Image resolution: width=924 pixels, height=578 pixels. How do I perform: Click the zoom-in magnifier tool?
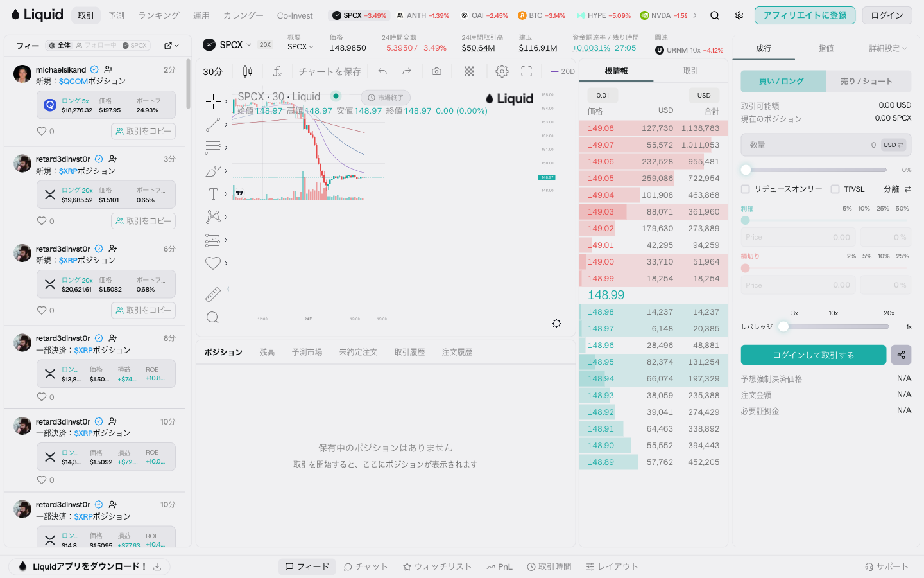213,317
